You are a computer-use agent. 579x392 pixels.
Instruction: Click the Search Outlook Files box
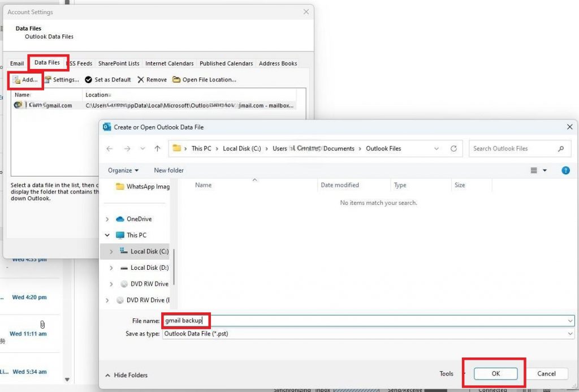[x=520, y=149]
